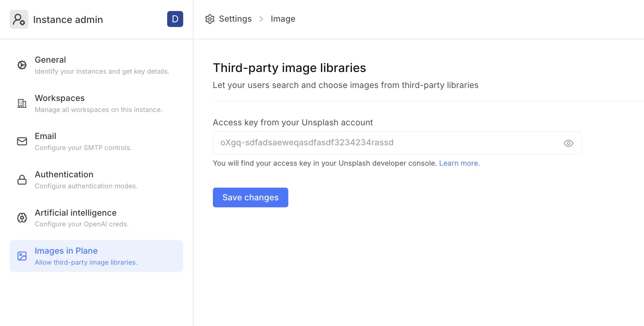Click the Authentication lock icon
Viewport: 644px width, 326px height.
(22, 180)
